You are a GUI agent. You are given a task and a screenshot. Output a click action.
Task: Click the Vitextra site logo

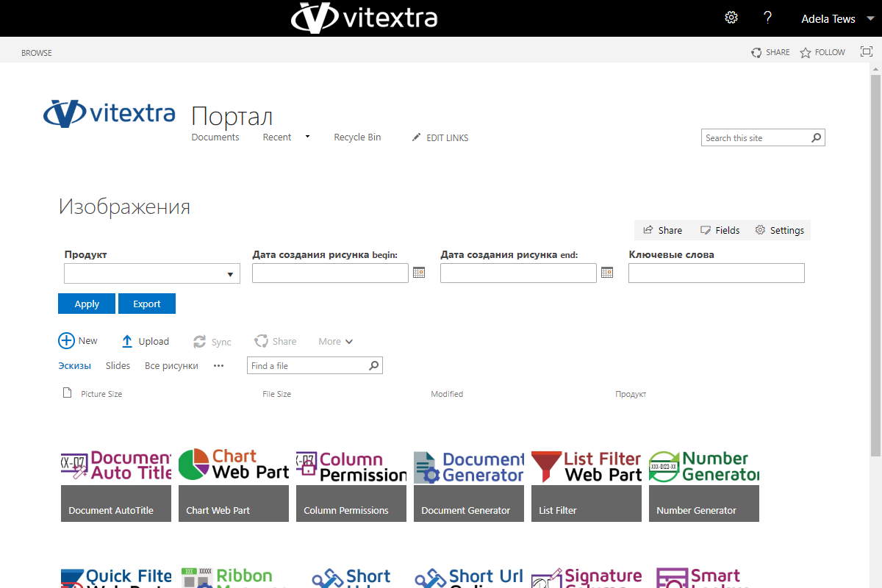110,112
